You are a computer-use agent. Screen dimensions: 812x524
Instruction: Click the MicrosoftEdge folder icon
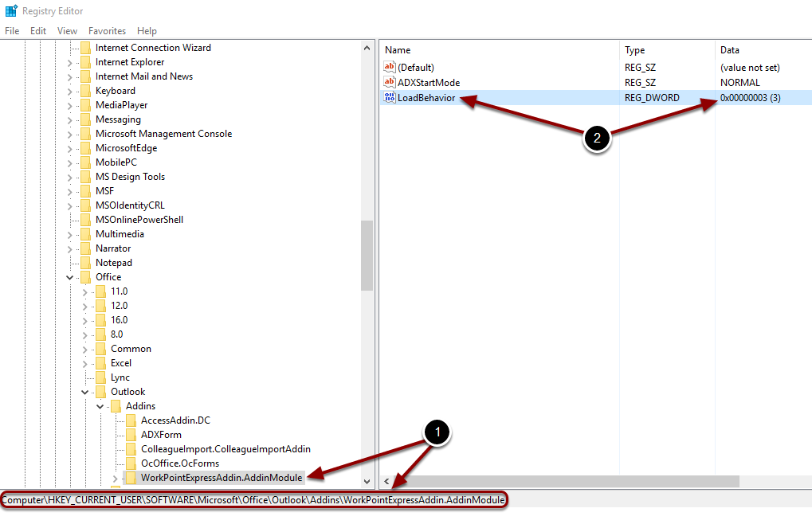[x=85, y=148]
